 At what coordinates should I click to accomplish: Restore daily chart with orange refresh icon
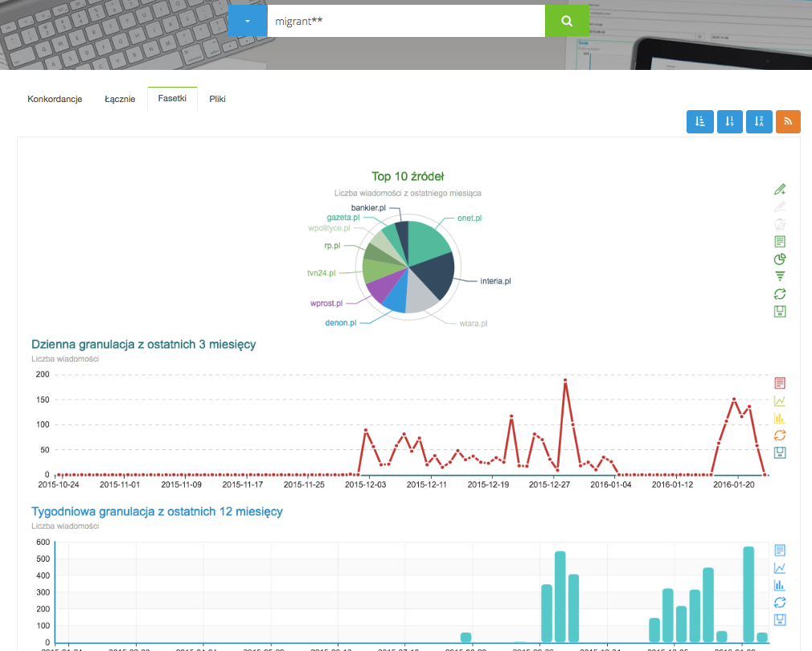(779, 436)
